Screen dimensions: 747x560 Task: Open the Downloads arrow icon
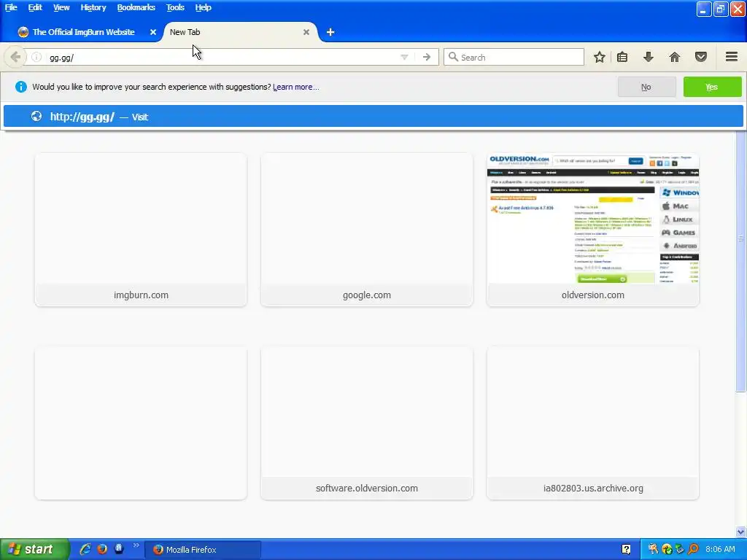click(648, 57)
